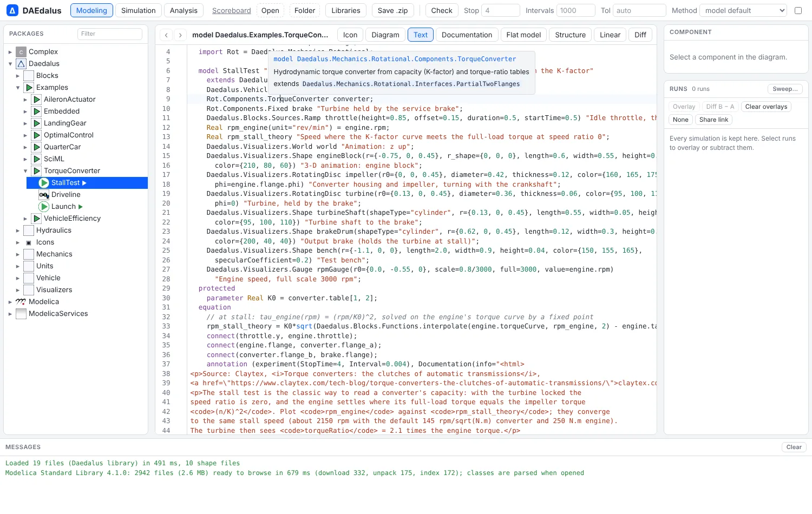Open the Diagram view tab
This screenshot has height=514, width=812.
point(385,35)
